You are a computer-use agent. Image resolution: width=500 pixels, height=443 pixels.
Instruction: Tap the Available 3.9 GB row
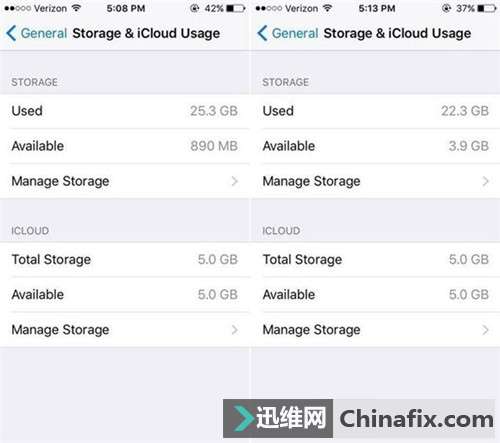point(376,146)
